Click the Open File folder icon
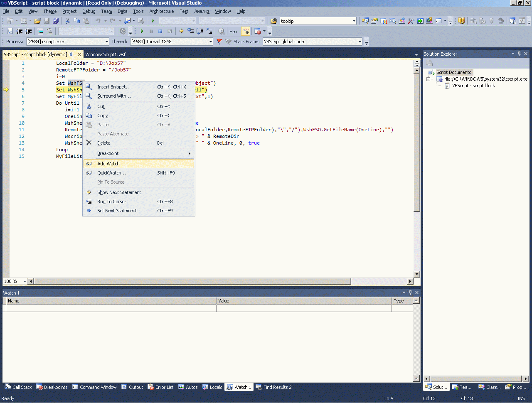Screen dimensions: 532x403 pyautogui.click(x=37, y=21)
